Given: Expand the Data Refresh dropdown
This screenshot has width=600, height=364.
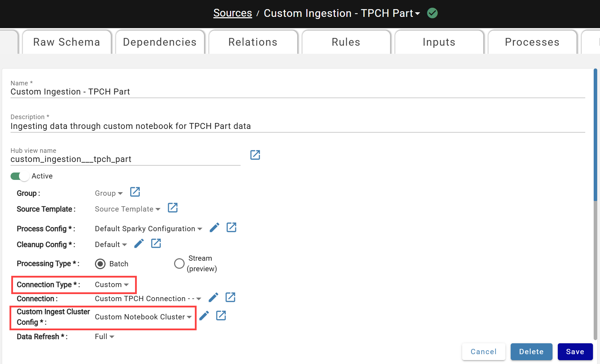Looking at the screenshot, I should point(104,336).
